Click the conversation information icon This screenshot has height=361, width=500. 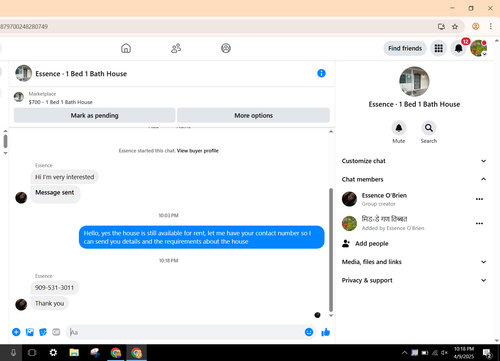(321, 73)
